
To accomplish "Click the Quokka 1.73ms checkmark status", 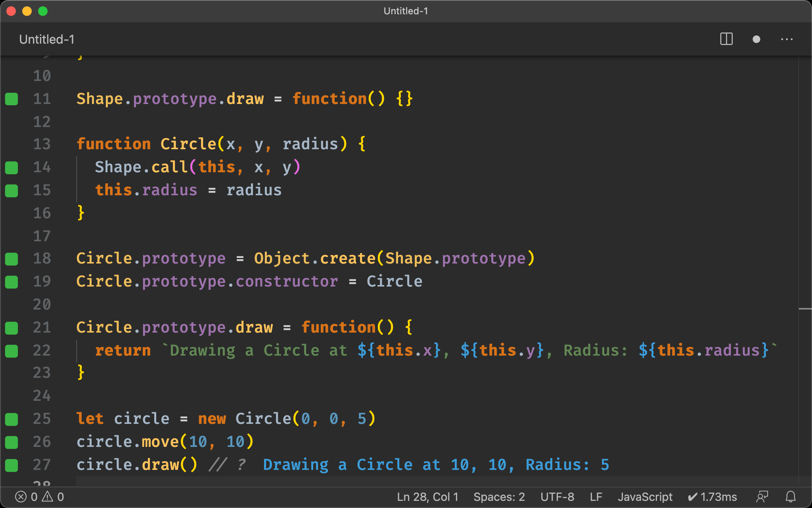I will click(712, 496).
